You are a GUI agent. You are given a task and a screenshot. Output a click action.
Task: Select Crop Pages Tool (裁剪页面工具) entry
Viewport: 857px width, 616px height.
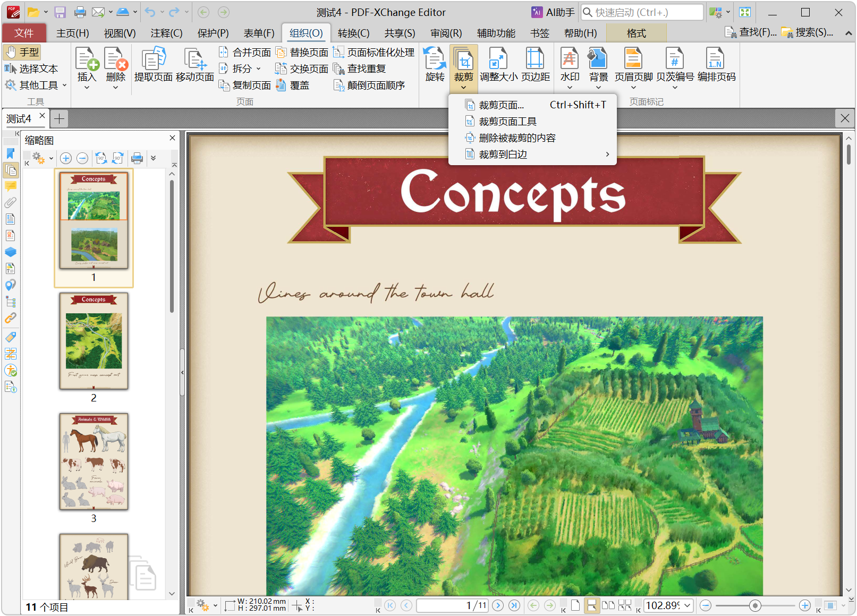tap(532, 122)
